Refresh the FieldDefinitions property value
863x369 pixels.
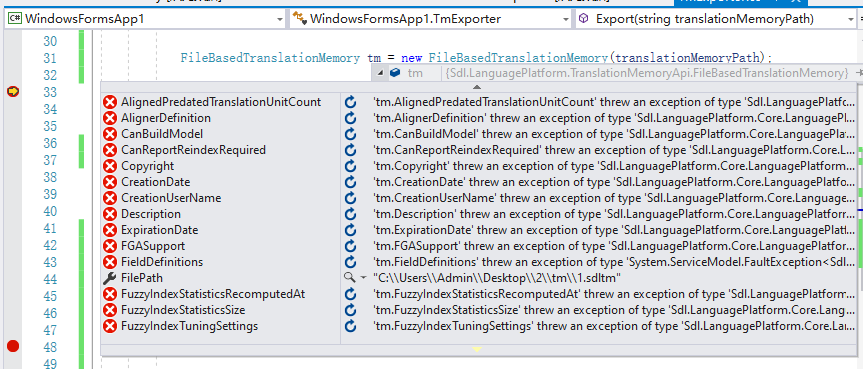[350, 262]
